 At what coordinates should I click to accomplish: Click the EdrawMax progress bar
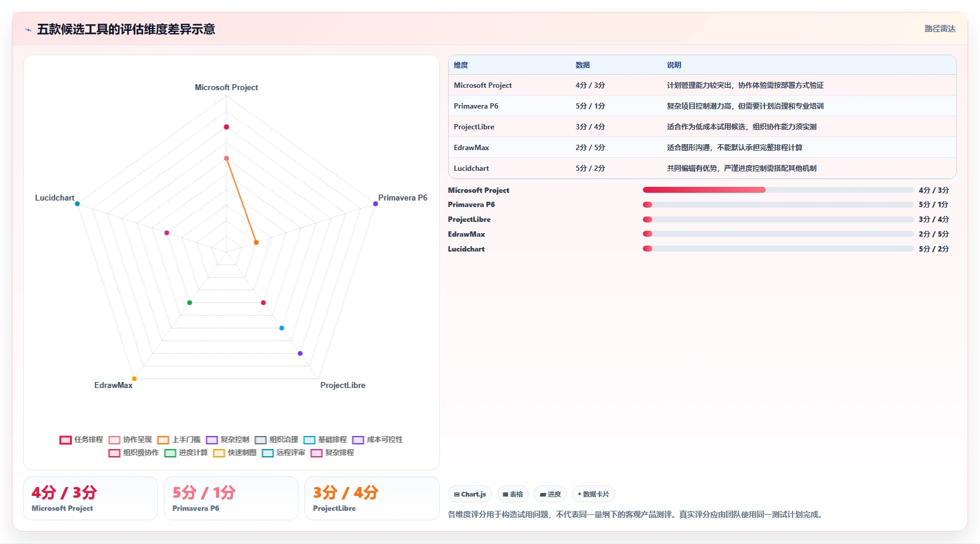click(778, 234)
